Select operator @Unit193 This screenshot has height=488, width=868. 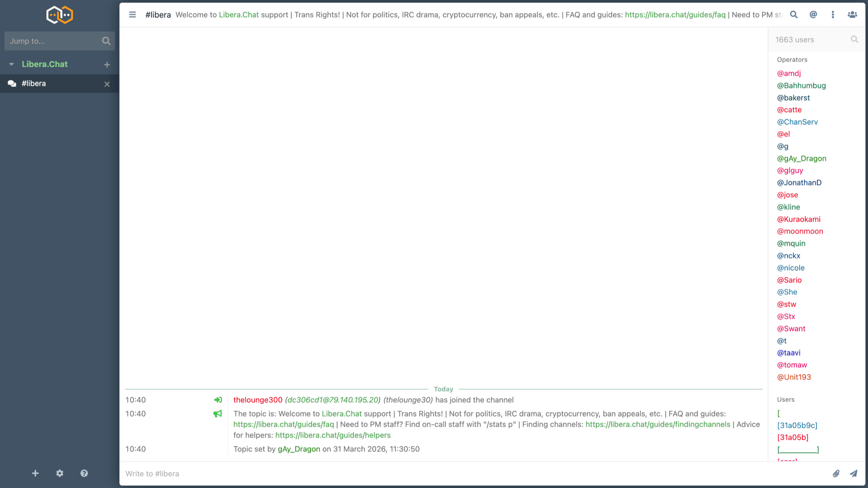794,377
